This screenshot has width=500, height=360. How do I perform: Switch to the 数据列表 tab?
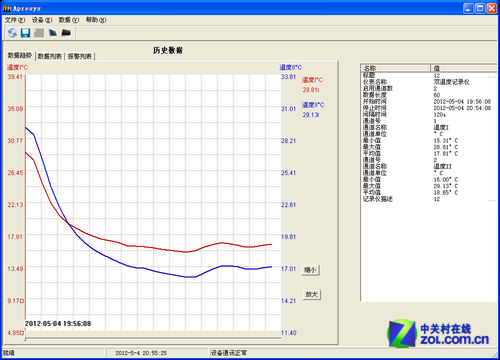pos(50,56)
